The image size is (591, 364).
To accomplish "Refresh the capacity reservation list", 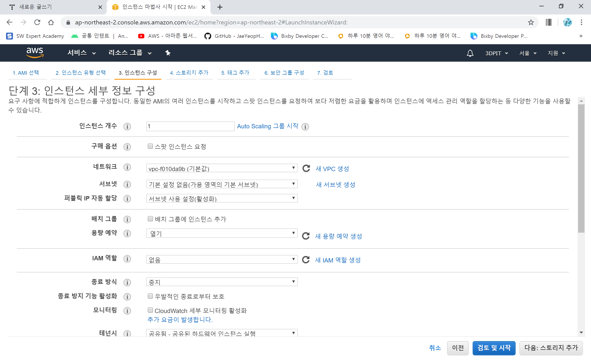I will (x=306, y=236).
